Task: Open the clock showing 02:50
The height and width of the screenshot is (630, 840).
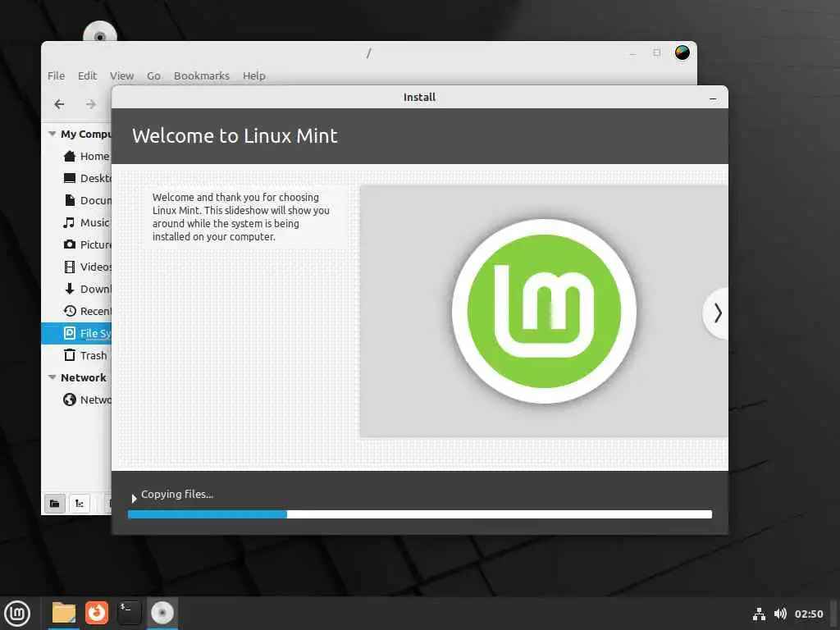Action: [808, 614]
